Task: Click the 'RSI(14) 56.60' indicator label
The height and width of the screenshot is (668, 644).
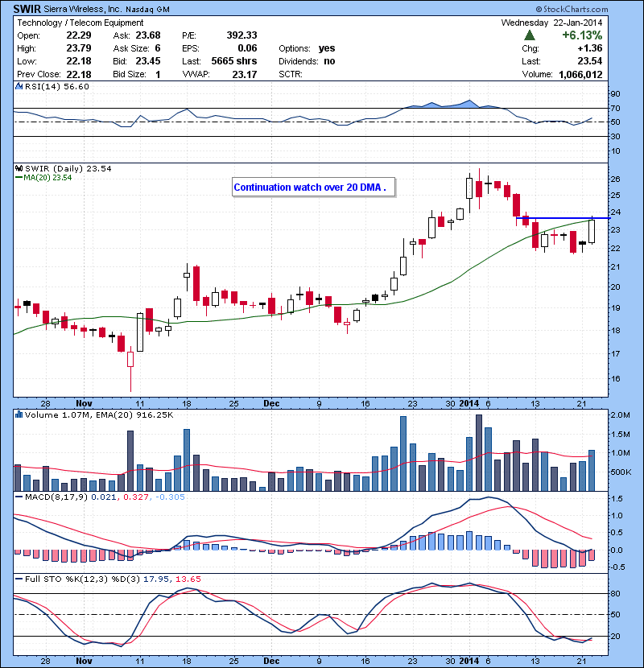Action: [x=57, y=86]
